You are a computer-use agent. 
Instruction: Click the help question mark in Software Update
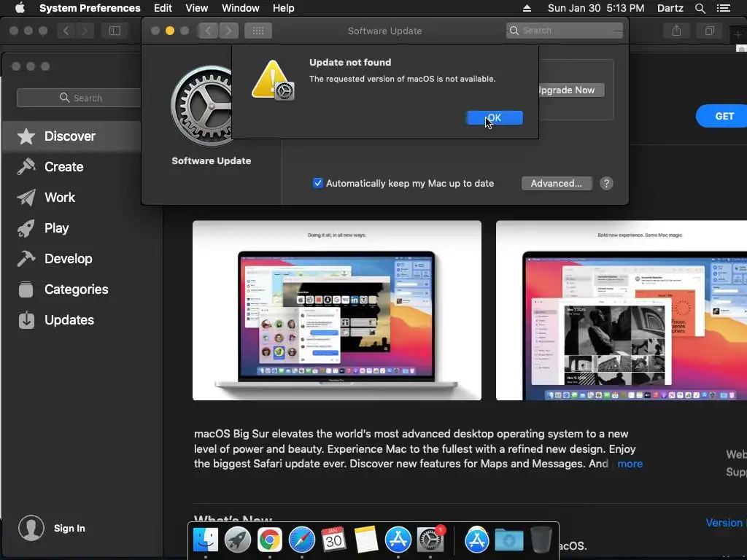tap(606, 183)
